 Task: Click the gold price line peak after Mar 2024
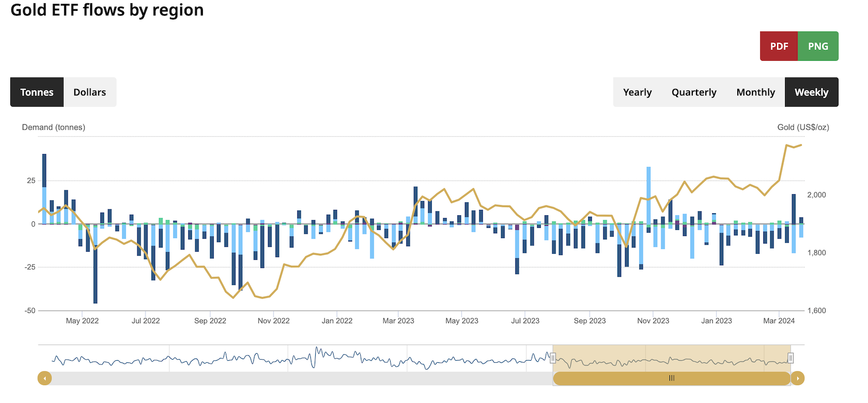787,145
